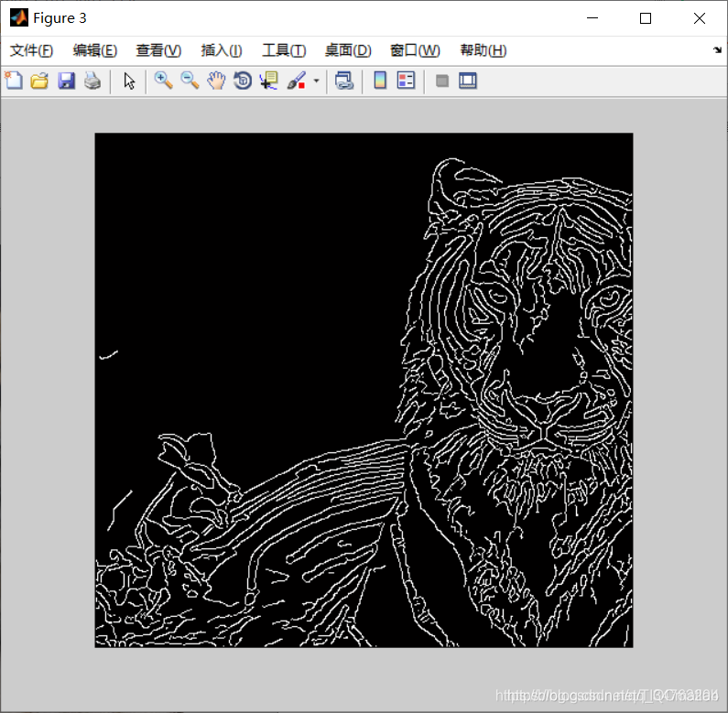Enable the Rotate 3D tool

click(x=243, y=81)
